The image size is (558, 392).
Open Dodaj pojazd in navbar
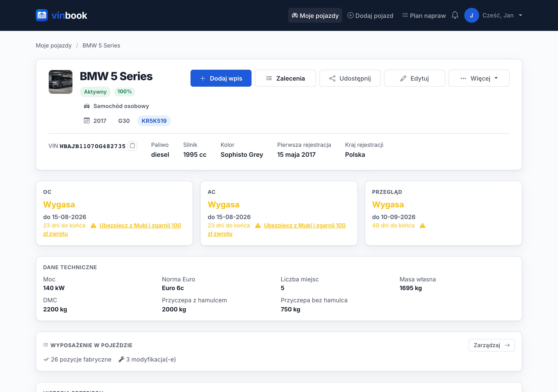click(370, 15)
